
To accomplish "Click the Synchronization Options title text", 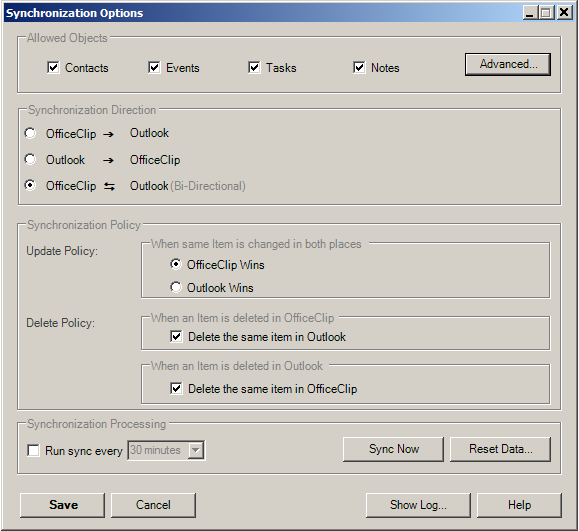I will click(x=74, y=13).
